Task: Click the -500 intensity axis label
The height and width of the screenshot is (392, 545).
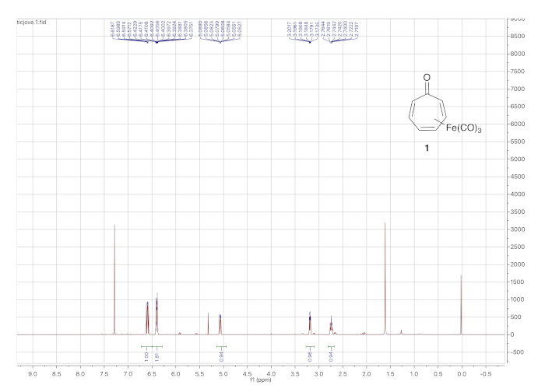Action: (x=518, y=352)
